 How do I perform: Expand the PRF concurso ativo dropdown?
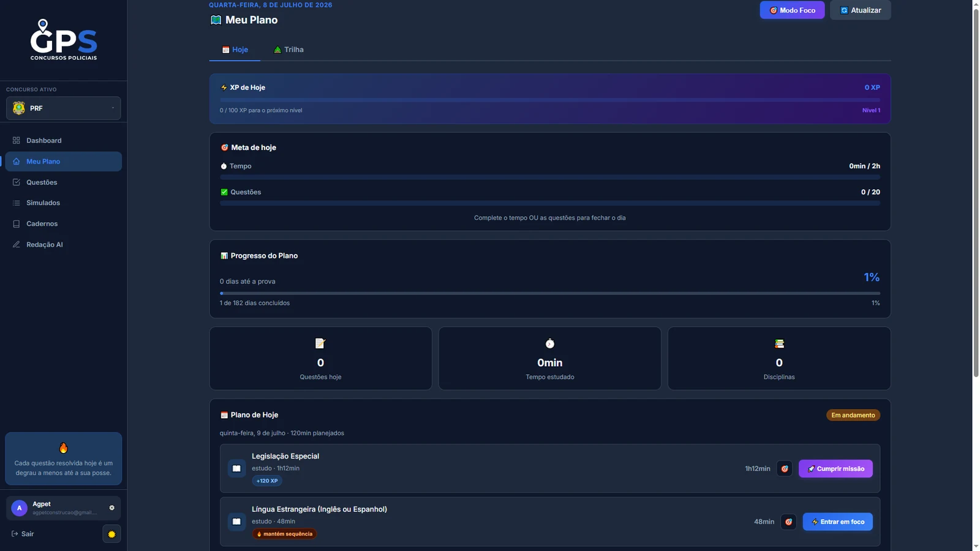click(x=64, y=108)
